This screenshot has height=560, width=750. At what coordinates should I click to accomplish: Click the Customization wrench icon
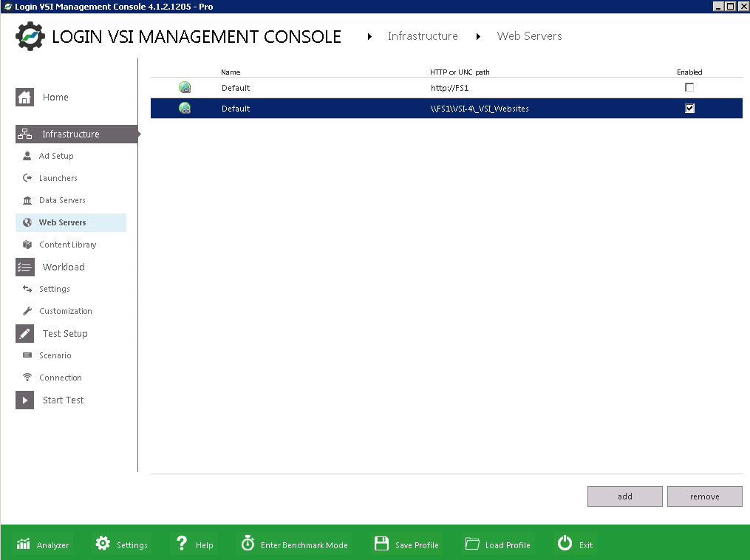[27, 311]
